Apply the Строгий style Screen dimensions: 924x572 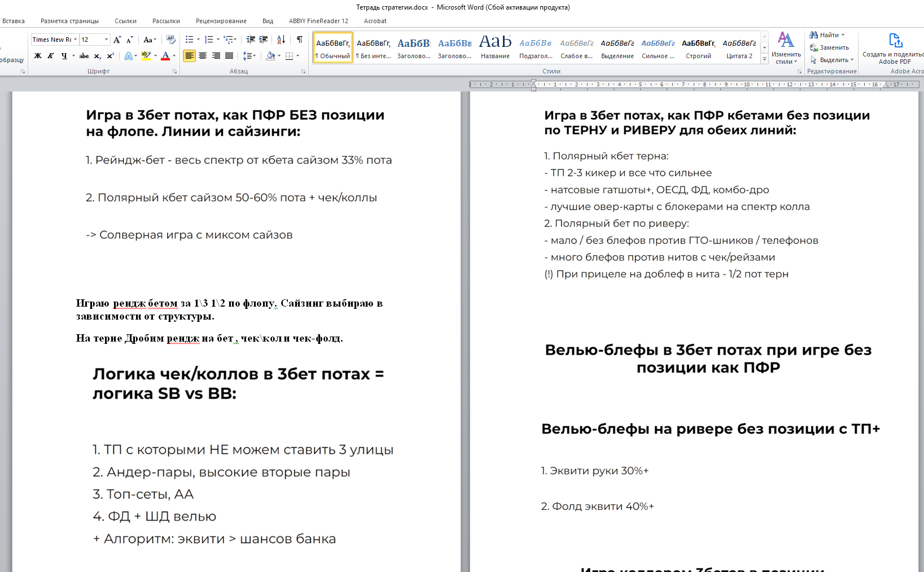[699, 47]
